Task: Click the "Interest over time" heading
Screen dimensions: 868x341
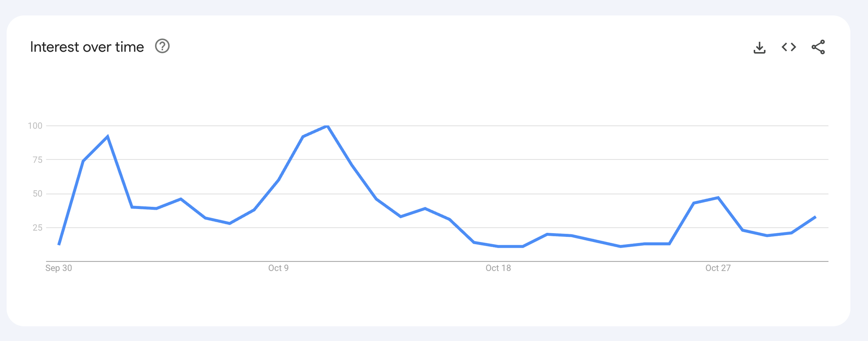Action: pyautogui.click(x=87, y=47)
